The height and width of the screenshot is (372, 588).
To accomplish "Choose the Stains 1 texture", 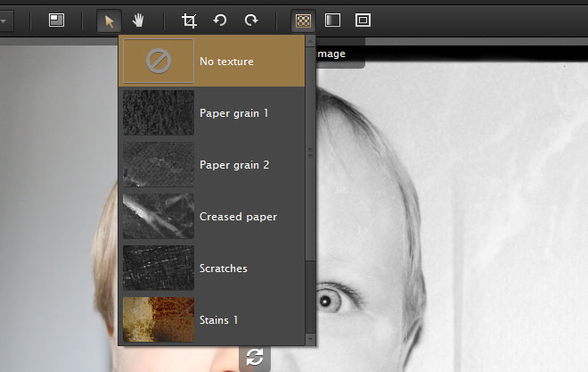I will coord(212,320).
